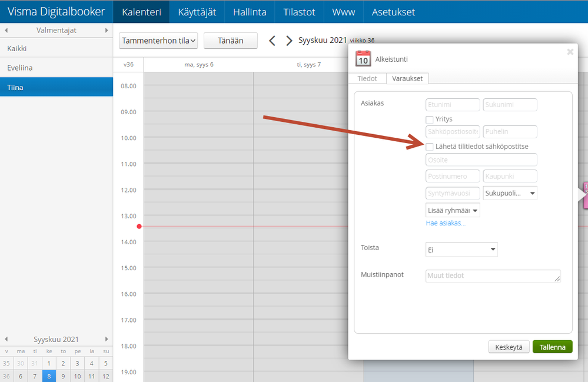Select day 5 in mini calendar

point(106,363)
